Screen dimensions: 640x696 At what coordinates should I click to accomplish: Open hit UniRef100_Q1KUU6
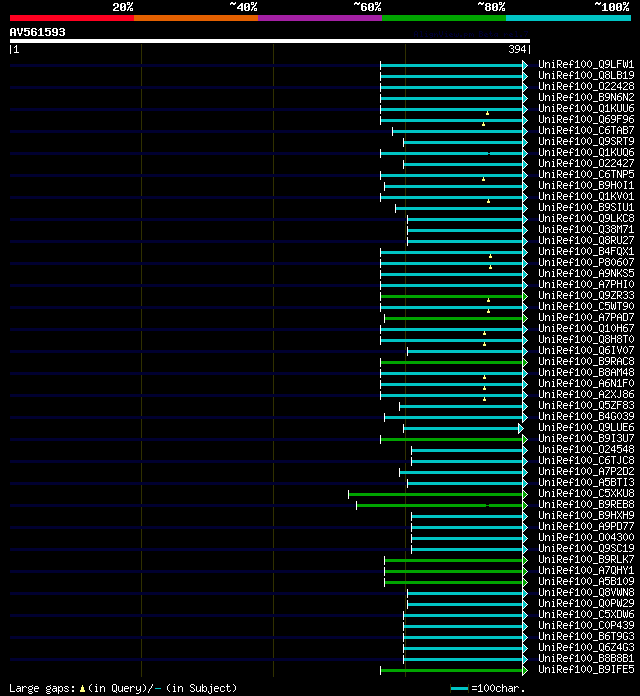coord(586,109)
